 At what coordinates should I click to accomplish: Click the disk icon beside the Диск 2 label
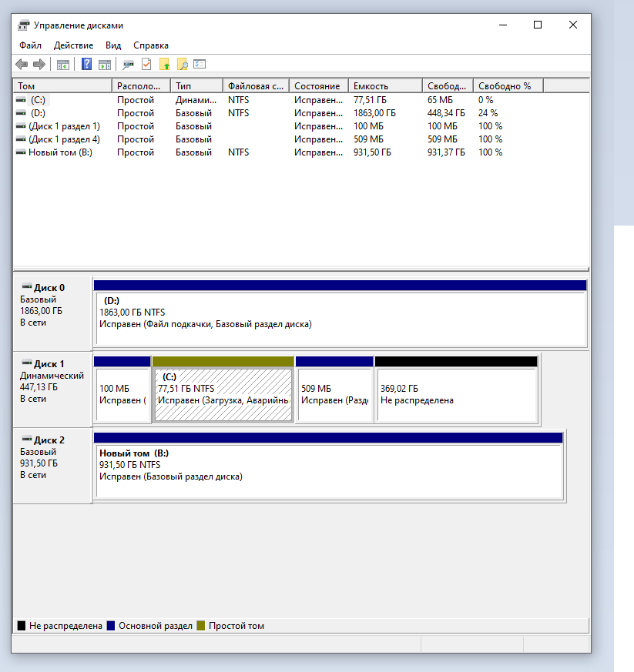coord(27,440)
